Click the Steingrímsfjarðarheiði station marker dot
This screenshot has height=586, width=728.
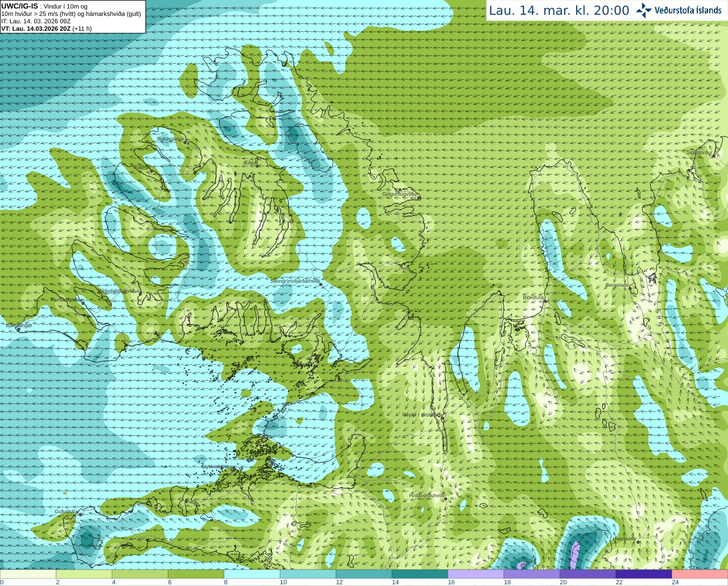[x=321, y=284]
